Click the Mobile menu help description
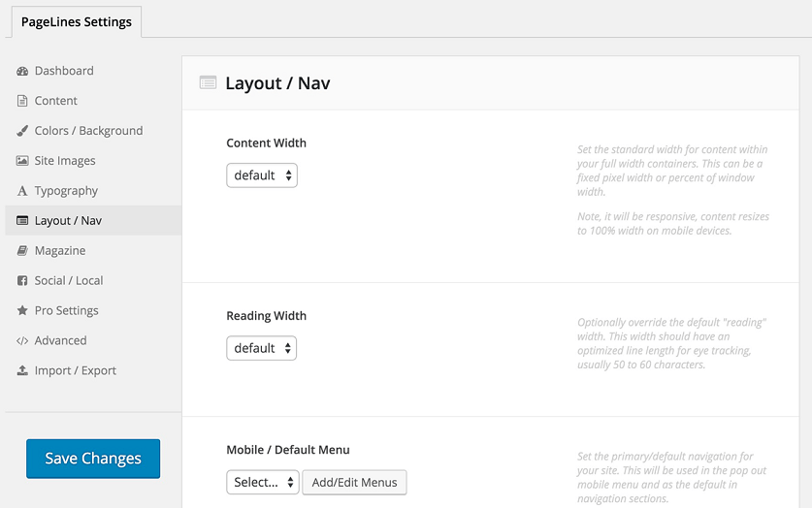Screen dimensions: 812x508 point(671,478)
